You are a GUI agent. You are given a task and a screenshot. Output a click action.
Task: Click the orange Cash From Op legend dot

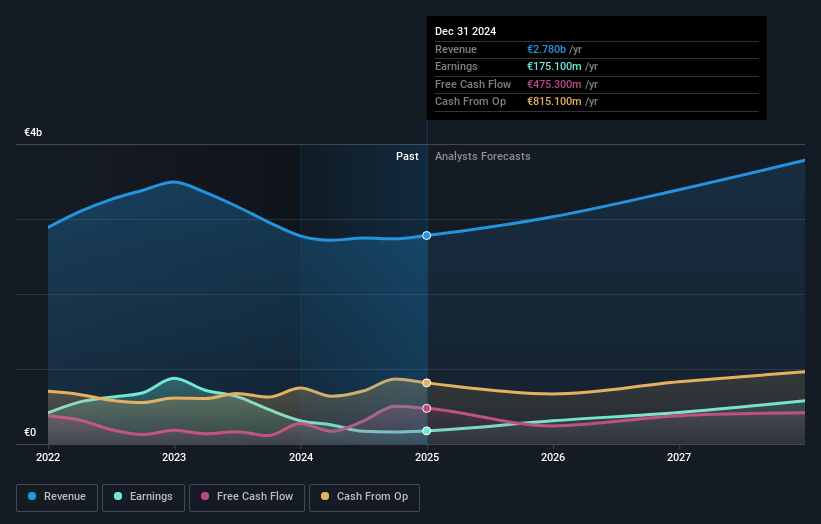click(x=325, y=496)
